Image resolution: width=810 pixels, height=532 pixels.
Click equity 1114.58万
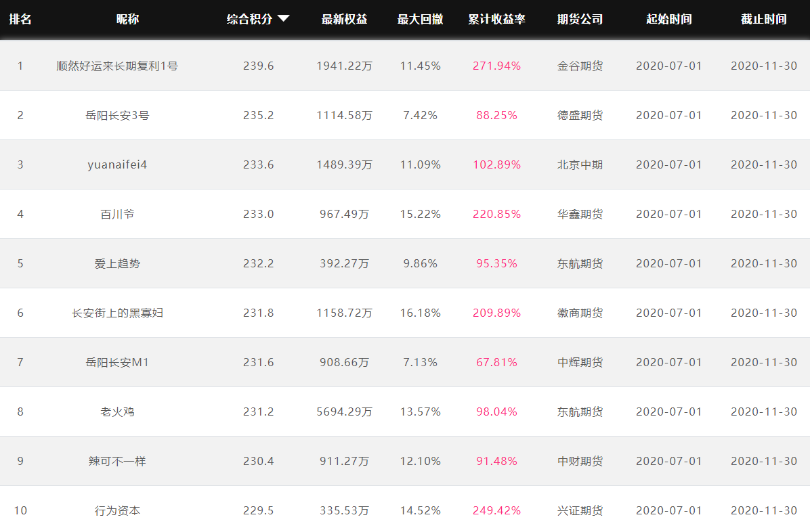click(344, 115)
